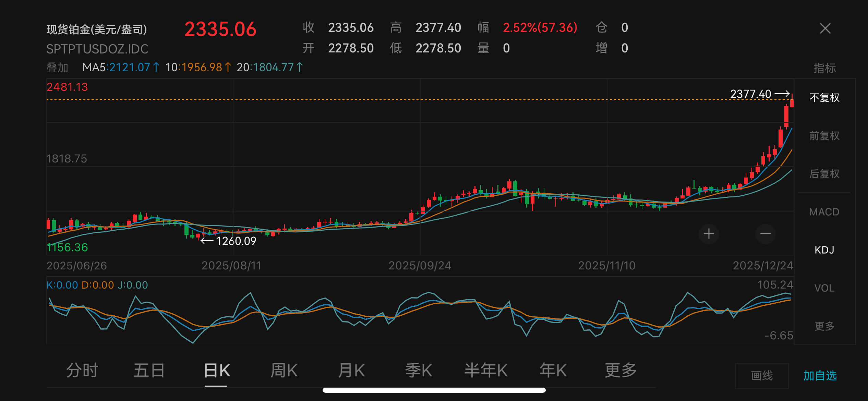The image size is (868, 401).
Task: Select 前复权 price adjustment mode
Action: (x=824, y=136)
